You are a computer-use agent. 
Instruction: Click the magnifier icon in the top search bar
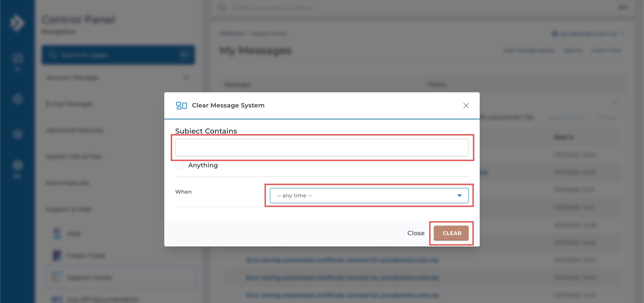(221, 8)
